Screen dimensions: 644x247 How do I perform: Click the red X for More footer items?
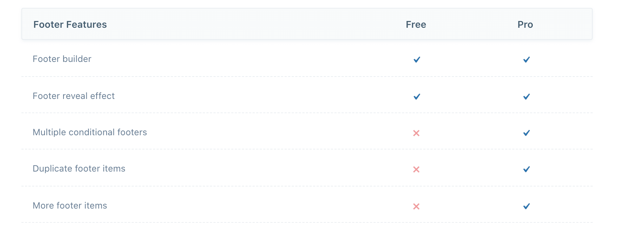416,206
